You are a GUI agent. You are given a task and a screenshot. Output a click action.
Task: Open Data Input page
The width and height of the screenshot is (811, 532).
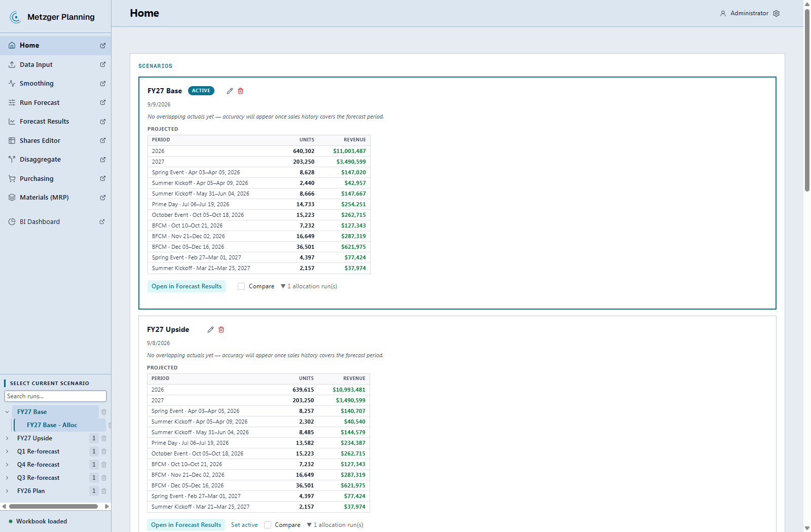click(x=55, y=64)
